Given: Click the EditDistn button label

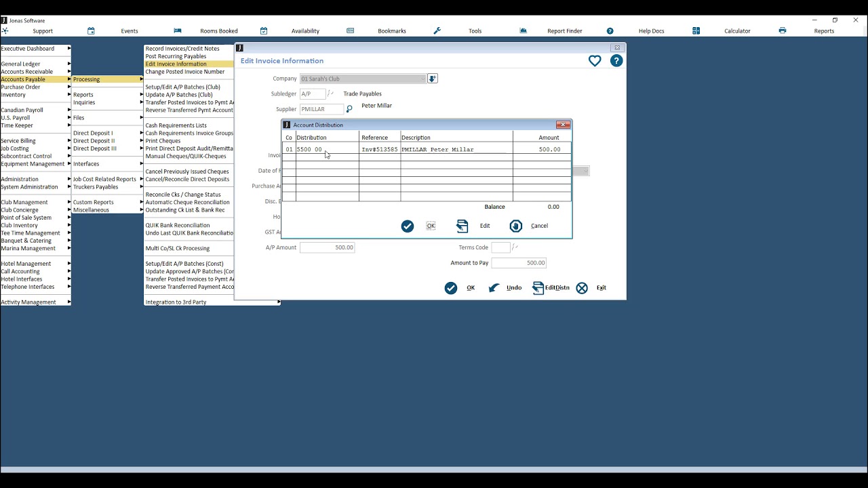Looking at the screenshot, I should [557, 288].
